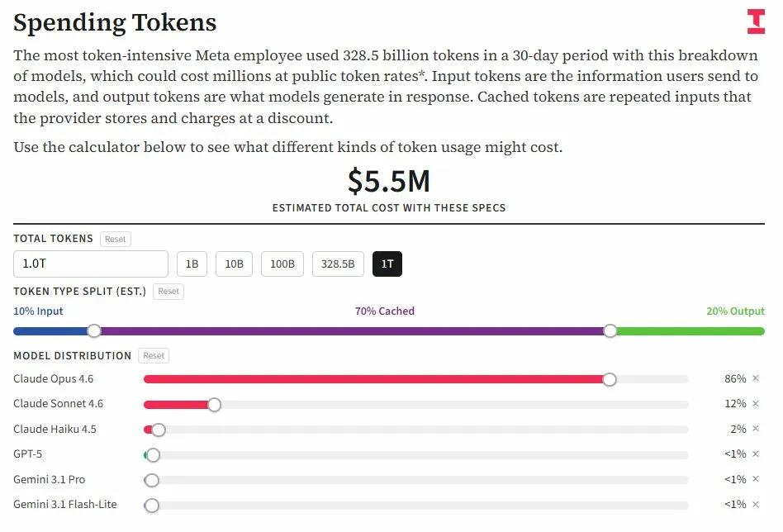Remove Gemini 3.1 Flash-Lite with its X icon
The image size is (783, 532).
(x=755, y=505)
